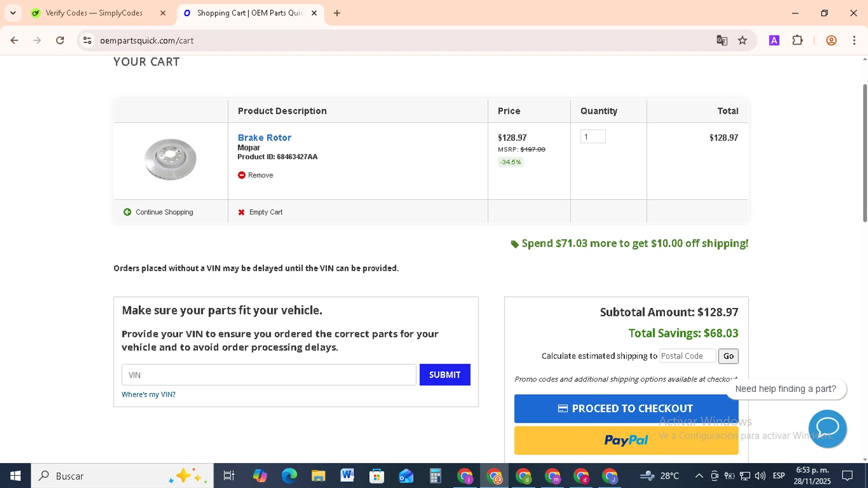Image resolution: width=868 pixels, height=488 pixels.
Task: Click the $128.97 item price text
Action: (512, 138)
